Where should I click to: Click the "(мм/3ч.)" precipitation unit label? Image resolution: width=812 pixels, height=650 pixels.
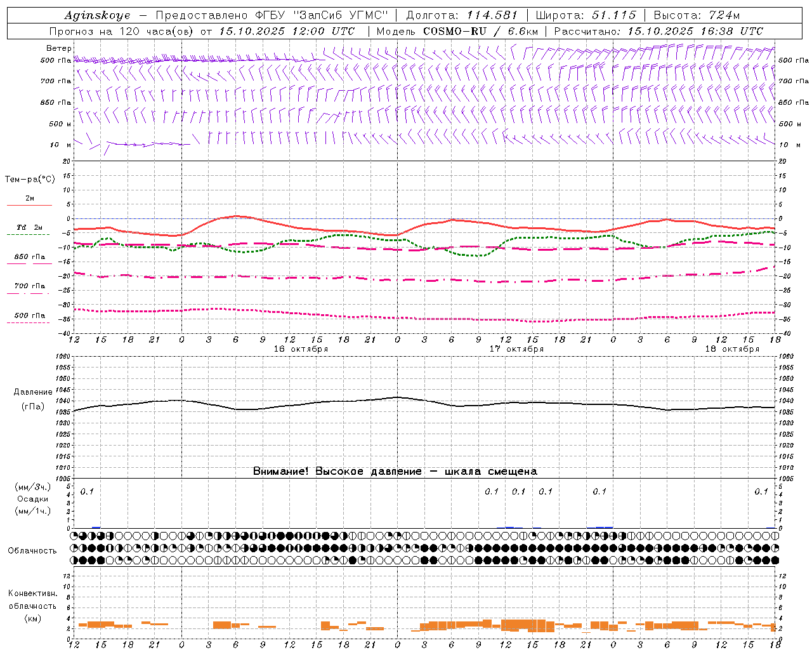tap(33, 487)
